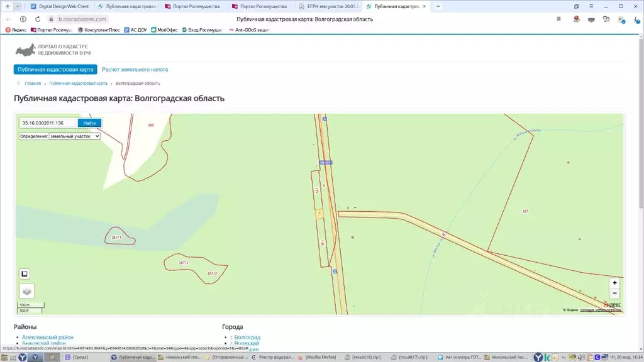Switch to ЕГРН зем участок tab
Image resolution: width=644 pixels, height=362 pixels.
[x=330, y=6]
